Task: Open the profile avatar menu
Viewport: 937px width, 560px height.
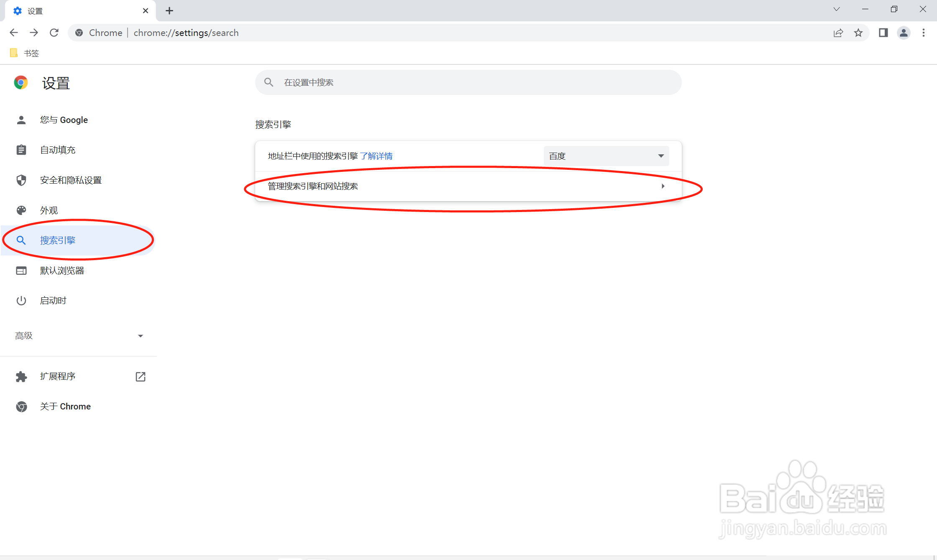Action: coord(904,33)
